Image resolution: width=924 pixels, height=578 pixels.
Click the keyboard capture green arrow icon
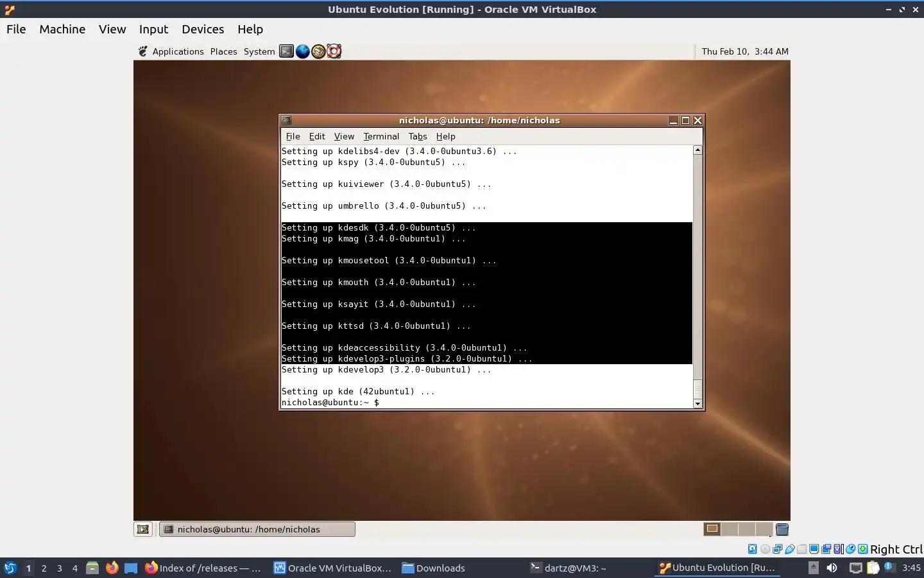(x=863, y=549)
